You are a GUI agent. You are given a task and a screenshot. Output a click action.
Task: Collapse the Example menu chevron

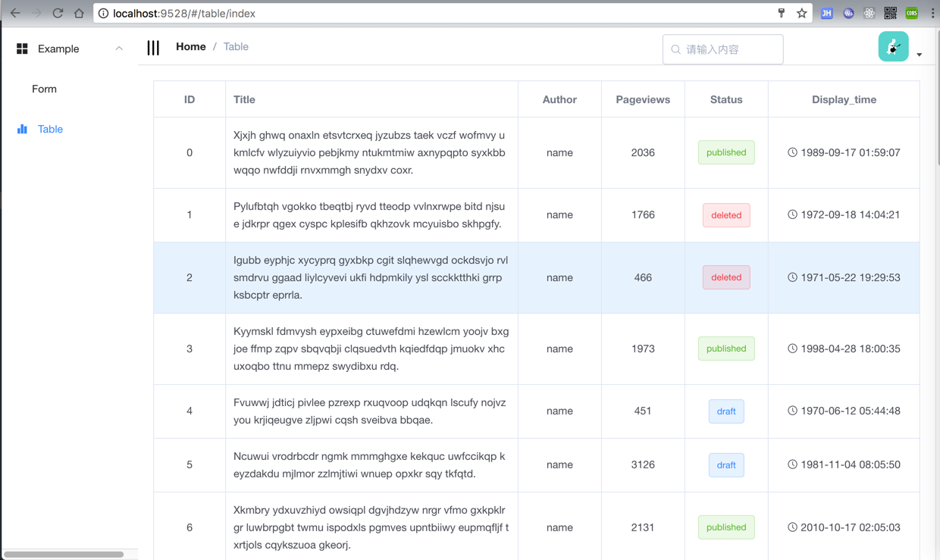coord(119,48)
